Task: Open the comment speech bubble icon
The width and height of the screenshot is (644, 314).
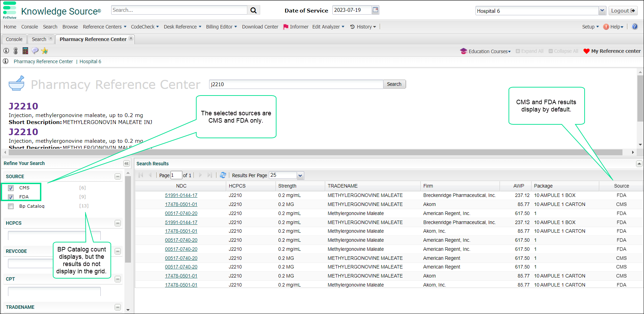Action: click(x=35, y=51)
